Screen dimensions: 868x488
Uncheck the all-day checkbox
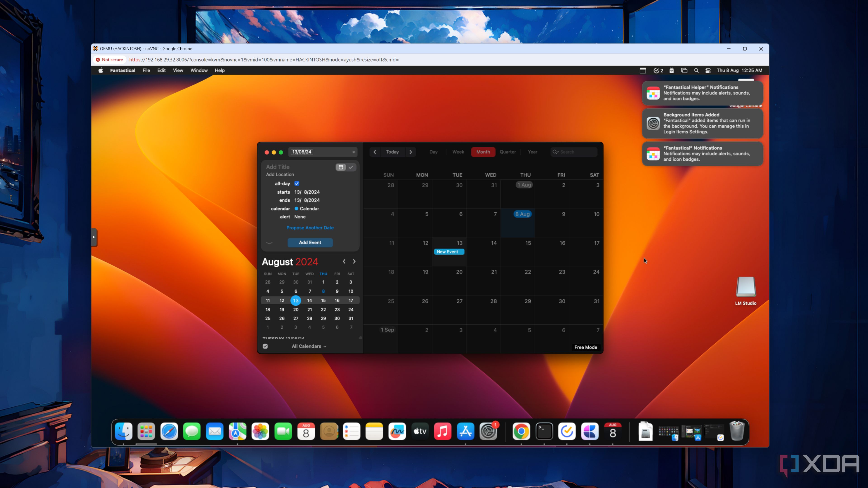[x=297, y=183]
